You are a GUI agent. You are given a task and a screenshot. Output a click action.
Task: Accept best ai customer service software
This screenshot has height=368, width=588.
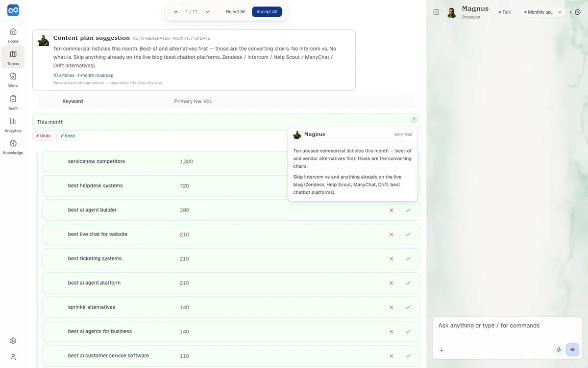pyautogui.click(x=408, y=356)
